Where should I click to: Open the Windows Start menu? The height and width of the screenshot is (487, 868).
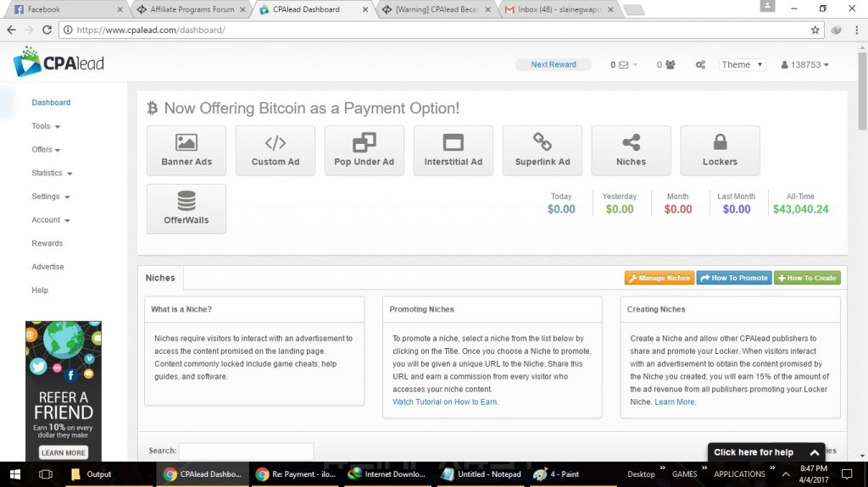click(x=15, y=474)
